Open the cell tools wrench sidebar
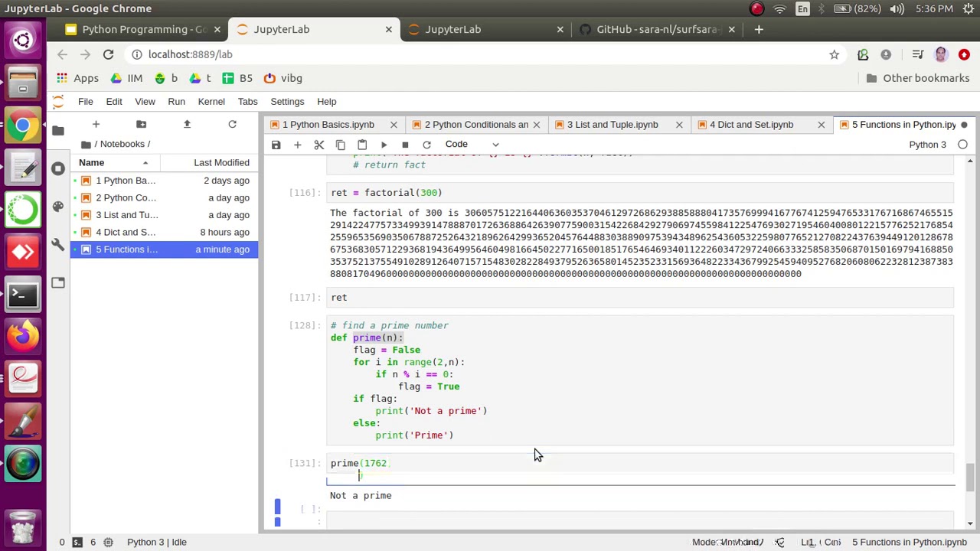Screen dimensions: 980x551 (58, 245)
